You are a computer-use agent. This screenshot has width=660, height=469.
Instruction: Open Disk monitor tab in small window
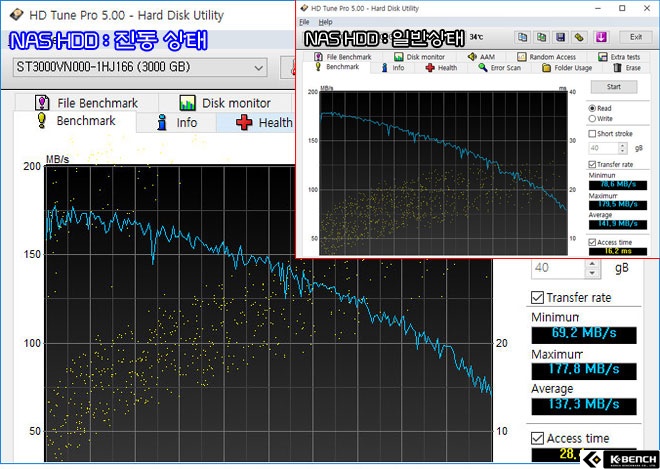[x=419, y=57]
